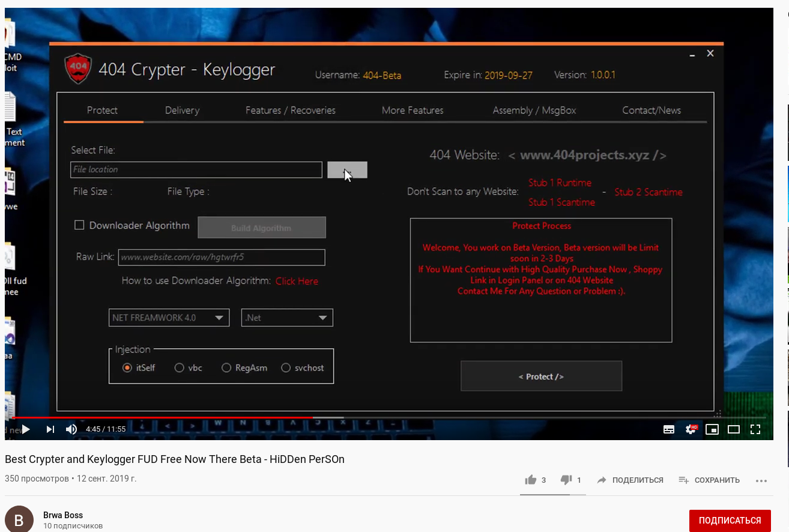Go to the More Features tab
Image resolution: width=789 pixels, height=532 pixels.
coord(413,110)
